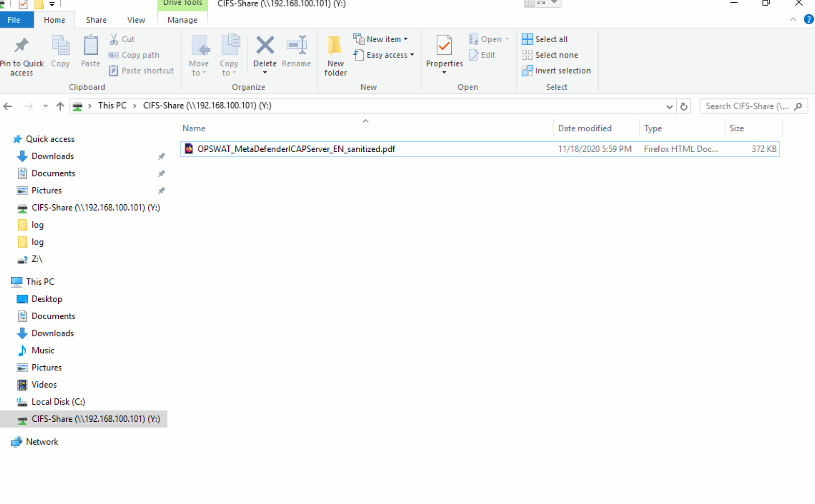Screen dimensions: 815x504
Task: Create a New folder
Action: click(335, 55)
